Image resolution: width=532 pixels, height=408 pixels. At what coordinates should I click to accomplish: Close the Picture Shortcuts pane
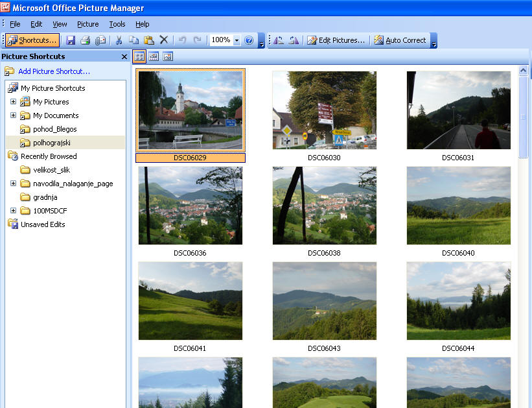124,56
